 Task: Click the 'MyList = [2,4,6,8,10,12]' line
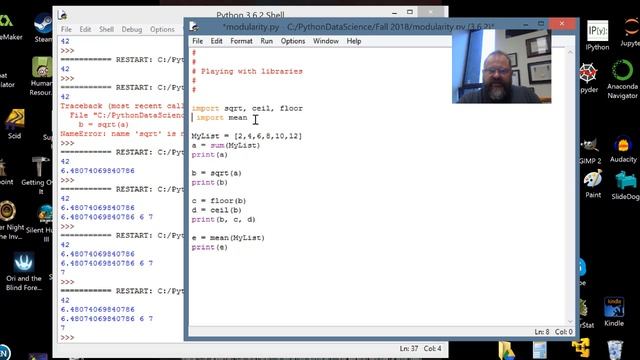pyautogui.click(x=247, y=136)
